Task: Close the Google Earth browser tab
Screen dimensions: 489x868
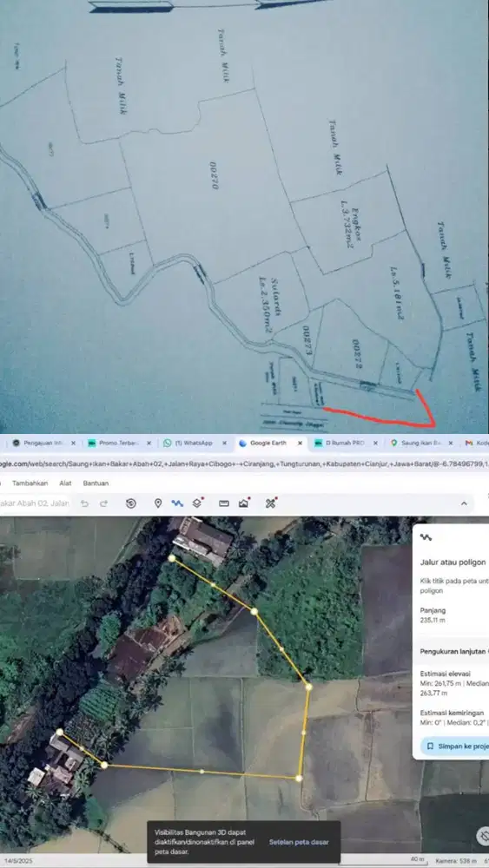Action: click(x=300, y=444)
